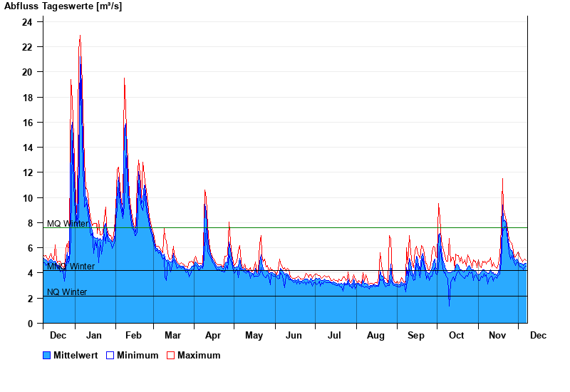The width and height of the screenshot is (570, 392).
Task: Click the MNQ Winter reference line label
Action: [x=71, y=267]
